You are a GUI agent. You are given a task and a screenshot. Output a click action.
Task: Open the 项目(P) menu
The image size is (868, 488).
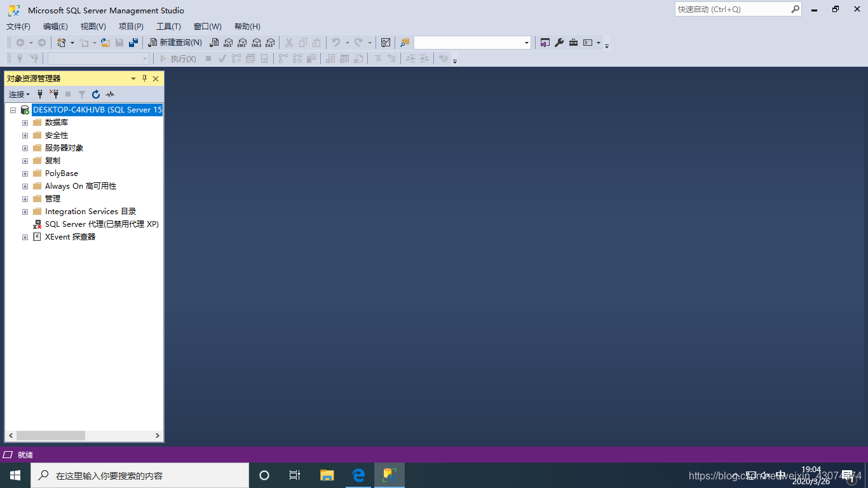tap(131, 26)
